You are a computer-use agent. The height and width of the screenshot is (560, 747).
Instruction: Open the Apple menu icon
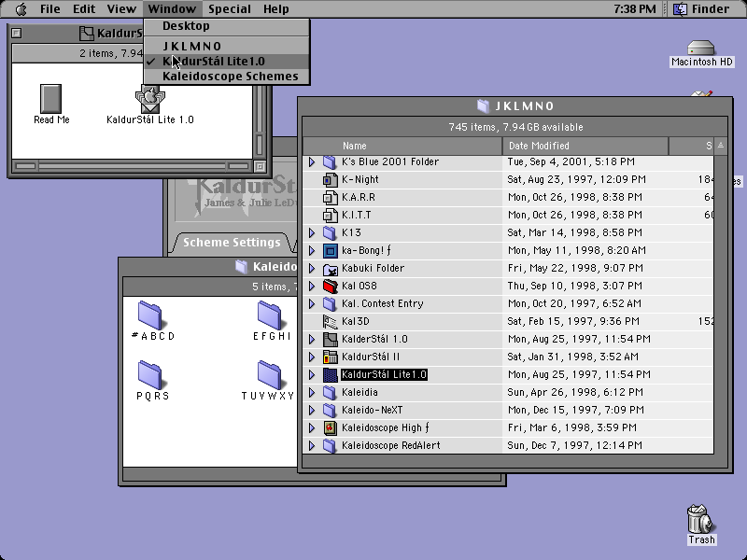click(x=21, y=8)
